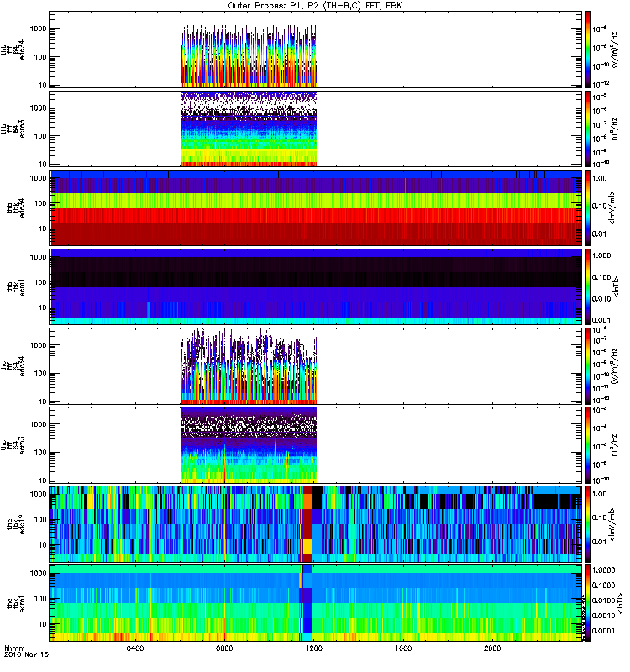The image size is (630, 672).
Task: Click the thc fff scm3 spectrogram data
Action: (x=249, y=445)
